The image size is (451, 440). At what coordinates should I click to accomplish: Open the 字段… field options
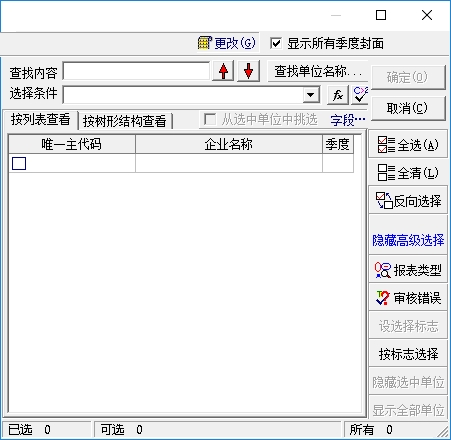(348, 120)
